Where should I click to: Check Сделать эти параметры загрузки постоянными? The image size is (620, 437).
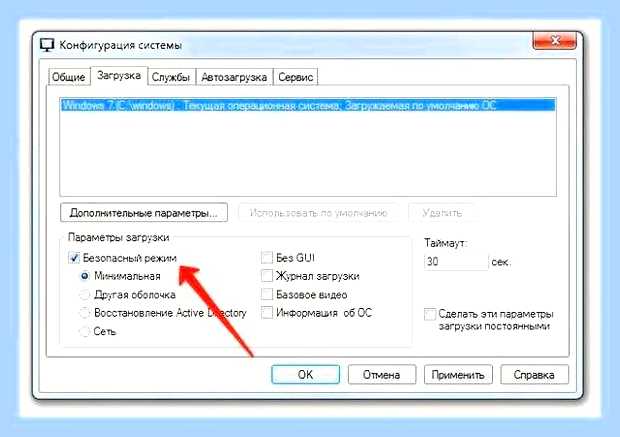(x=430, y=314)
